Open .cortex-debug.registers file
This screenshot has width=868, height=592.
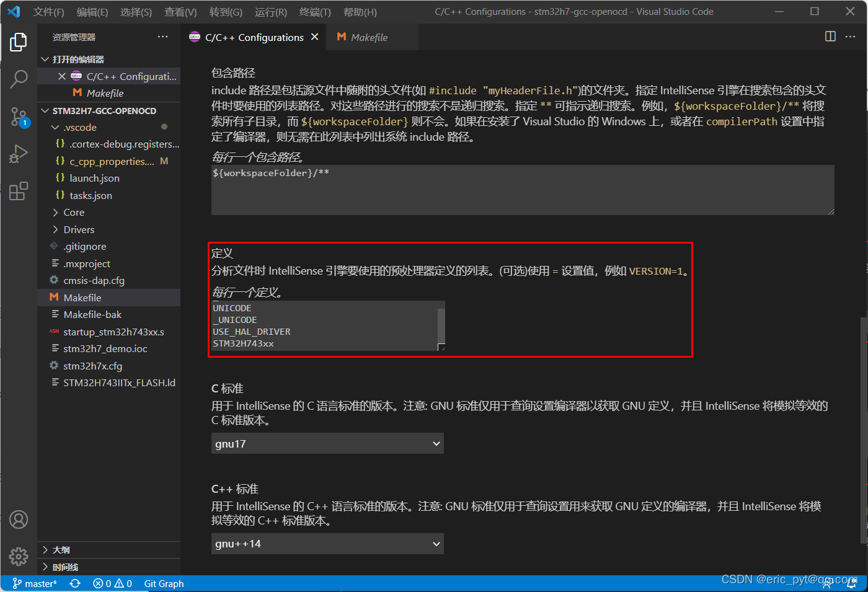(x=109, y=144)
